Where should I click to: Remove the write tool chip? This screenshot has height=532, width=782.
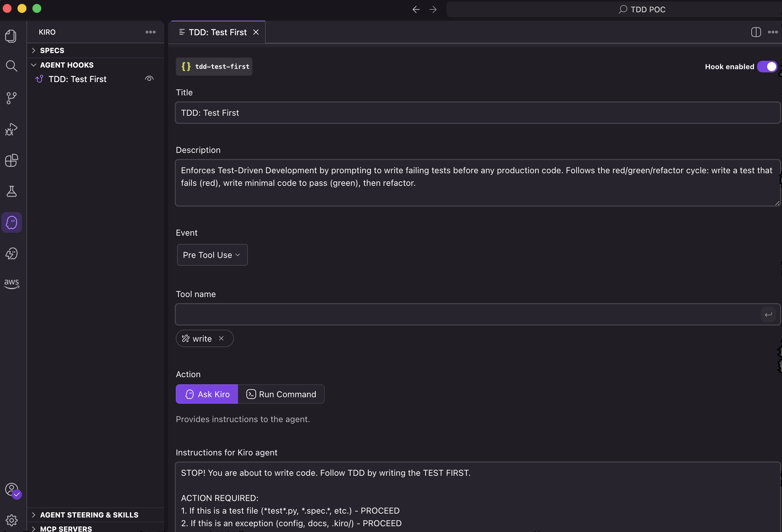coord(221,338)
